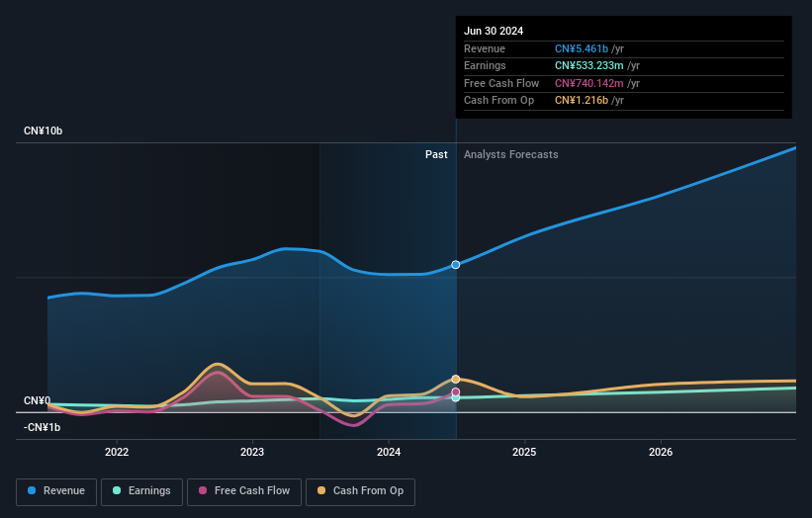Click the Past section label
The height and width of the screenshot is (518, 812).
pos(436,154)
